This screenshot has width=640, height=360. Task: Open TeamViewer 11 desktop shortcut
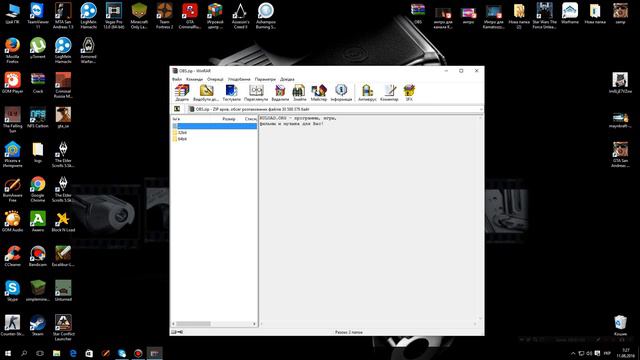click(x=38, y=16)
